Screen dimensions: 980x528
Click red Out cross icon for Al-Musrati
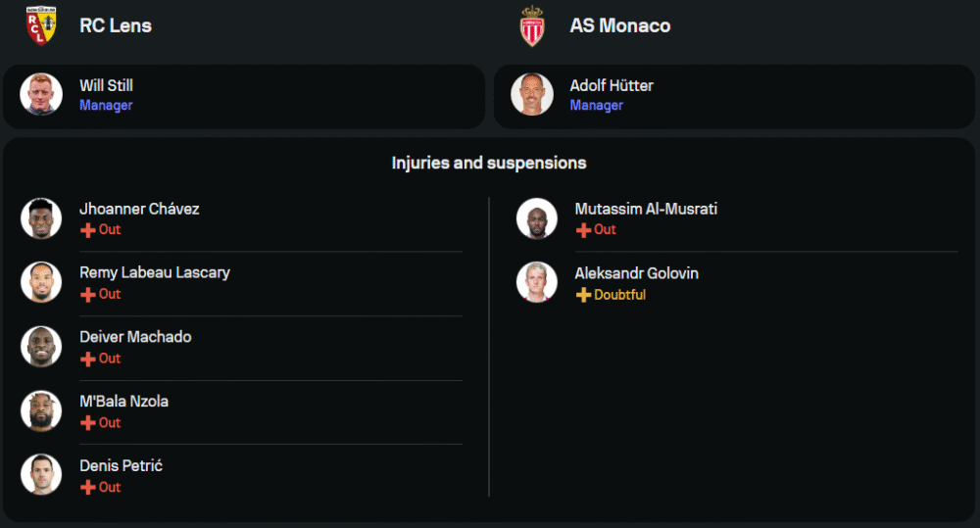click(583, 230)
